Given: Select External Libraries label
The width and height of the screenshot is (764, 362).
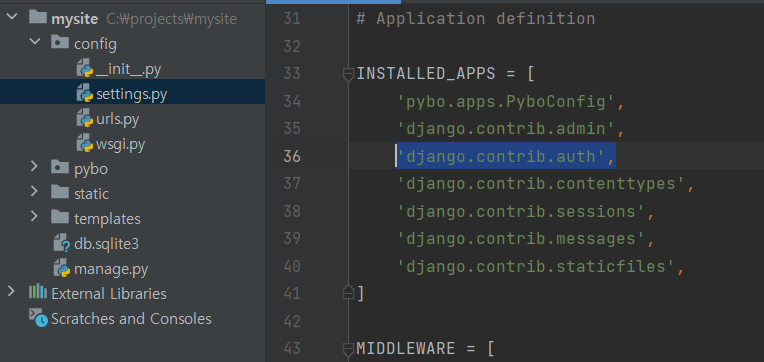Looking at the screenshot, I should (x=109, y=294).
